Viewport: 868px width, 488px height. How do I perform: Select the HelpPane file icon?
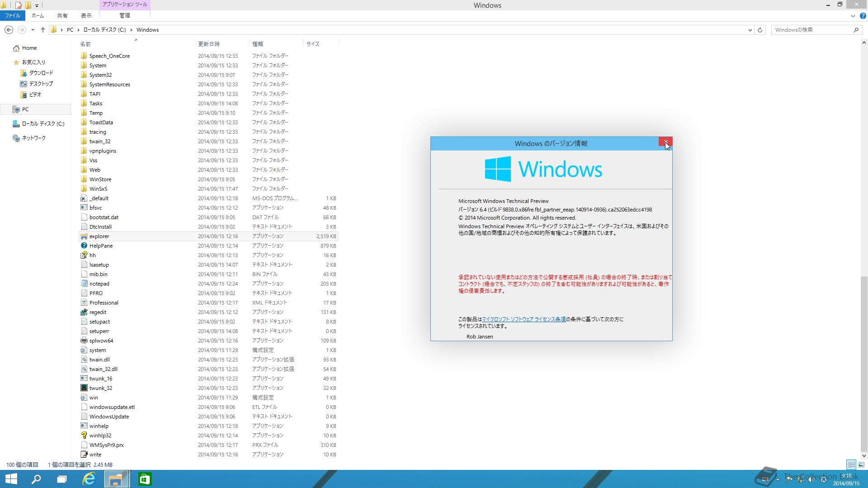click(x=84, y=246)
